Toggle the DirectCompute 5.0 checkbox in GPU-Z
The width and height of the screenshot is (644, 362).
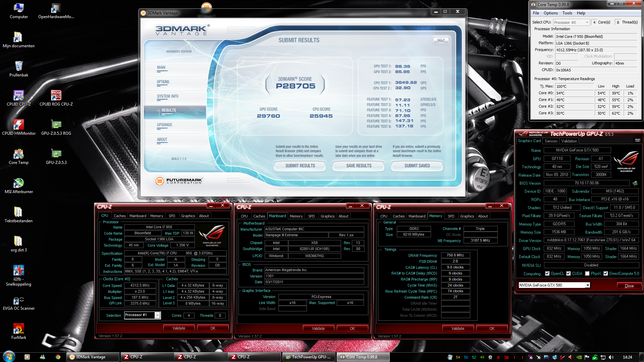click(605, 274)
